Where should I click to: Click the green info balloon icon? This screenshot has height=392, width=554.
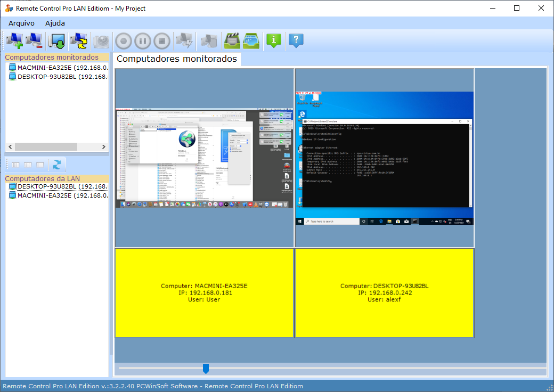point(274,41)
